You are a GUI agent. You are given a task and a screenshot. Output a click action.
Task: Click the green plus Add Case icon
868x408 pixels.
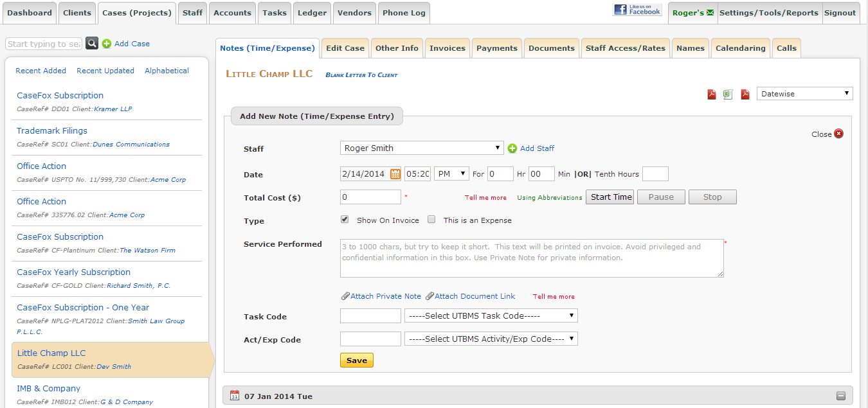click(x=107, y=44)
